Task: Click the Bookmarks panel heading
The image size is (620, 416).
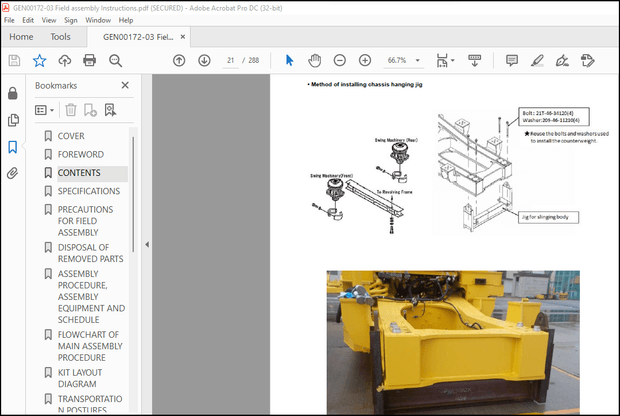Action: click(56, 85)
